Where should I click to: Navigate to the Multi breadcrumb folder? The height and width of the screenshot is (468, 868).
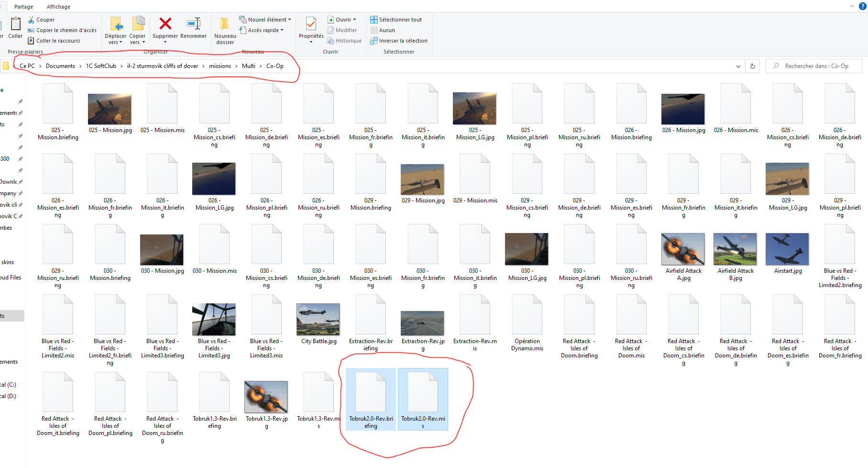(x=249, y=66)
